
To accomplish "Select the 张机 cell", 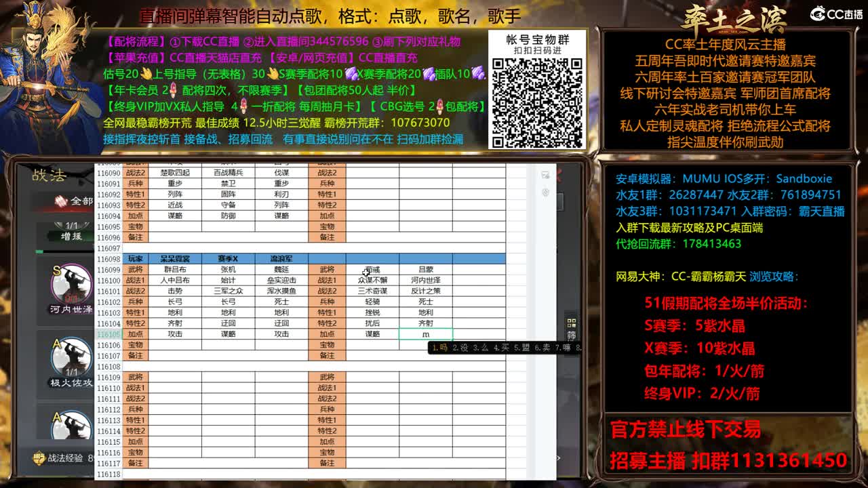I will point(228,270).
